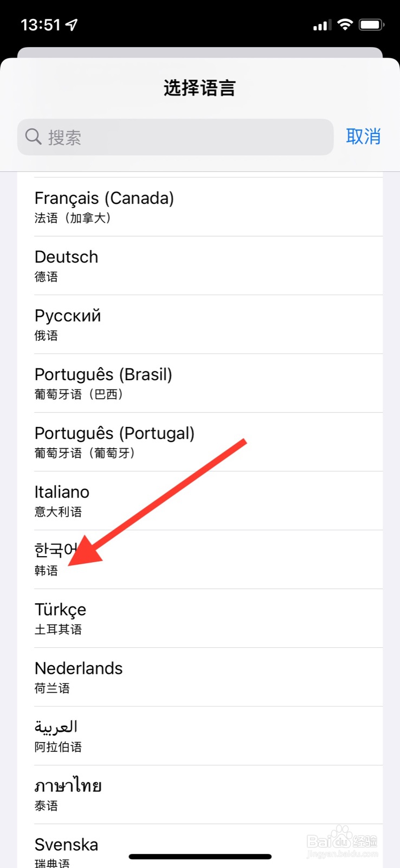Choose Türkçe (土耳其语) language
This screenshot has height=868, width=400.
pyautogui.click(x=200, y=618)
